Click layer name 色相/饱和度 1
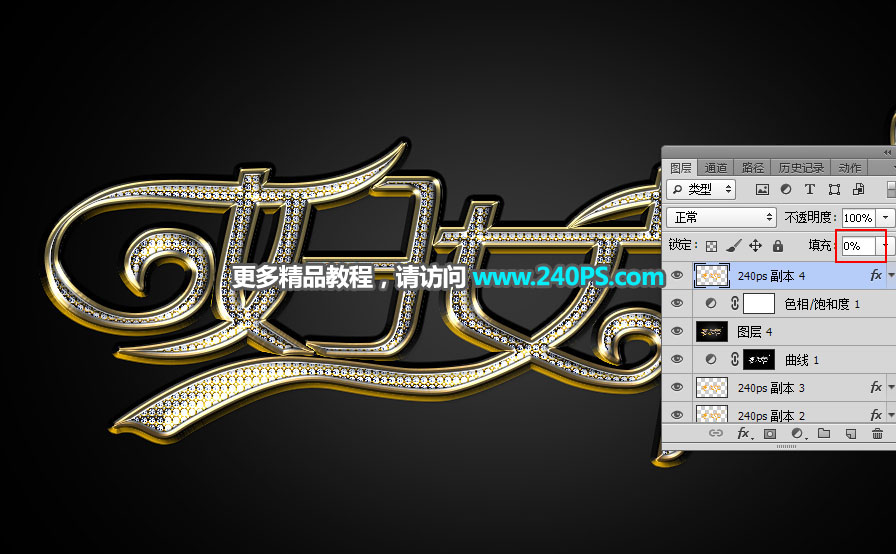Image resolution: width=896 pixels, height=554 pixels. [x=822, y=304]
